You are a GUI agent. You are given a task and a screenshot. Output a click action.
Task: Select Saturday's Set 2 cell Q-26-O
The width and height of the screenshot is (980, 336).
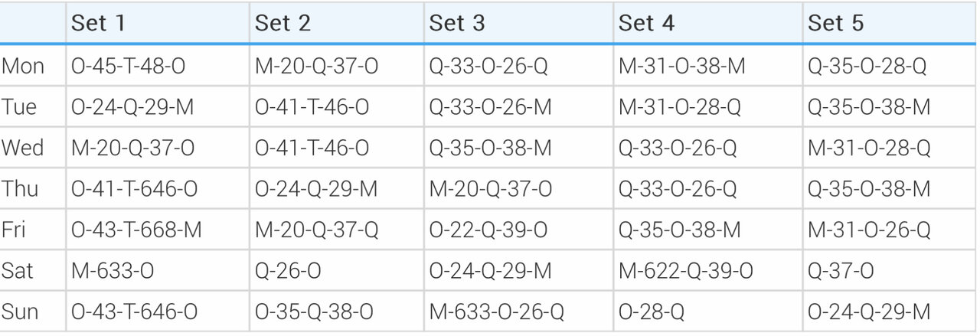tap(288, 271)
